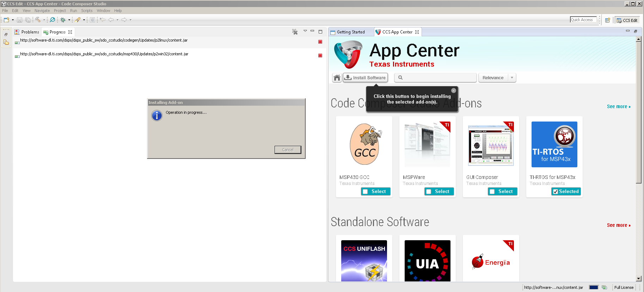Image resolution: width=644 pixels, height=292 pixels.
Task: Click the New wizard toolbar icon
Action: pos(6,20)
